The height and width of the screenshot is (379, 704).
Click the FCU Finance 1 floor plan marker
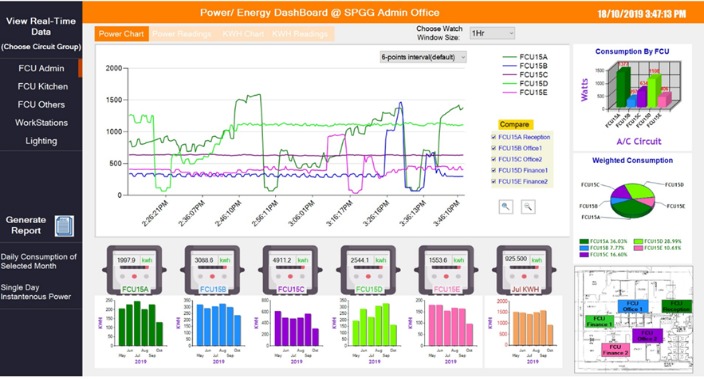599,322
